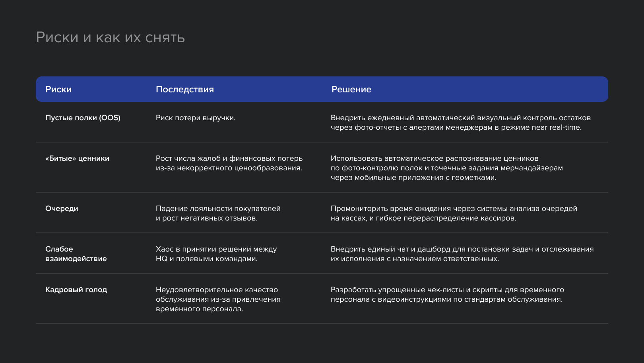The height and width of the screenshot is (363, 644).
Task: Select the solution text about daily visual stock control
Action: 460,123
